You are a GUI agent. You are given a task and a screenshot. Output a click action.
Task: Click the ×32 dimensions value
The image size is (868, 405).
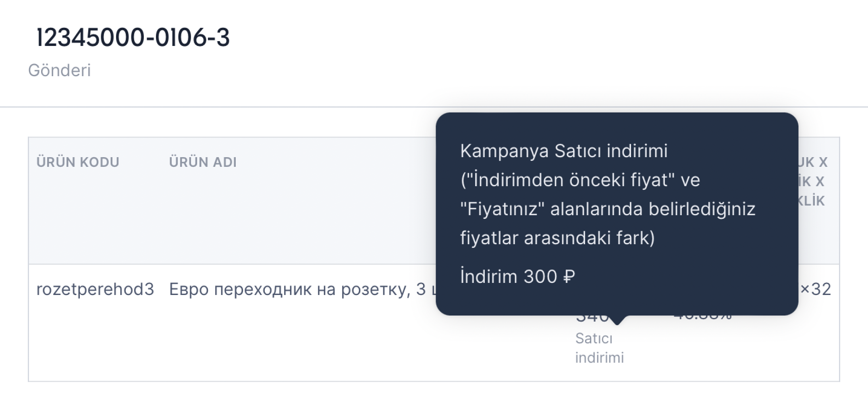(815, 289)
